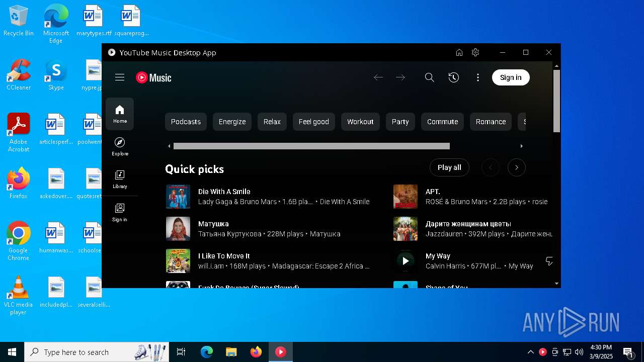644x362 pixels.
Task: Click Play all for Quick picks
Action: [x=449, y=167]
